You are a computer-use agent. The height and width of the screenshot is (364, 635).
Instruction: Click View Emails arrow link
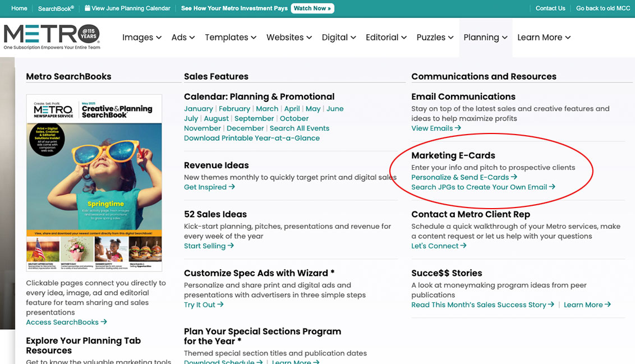point(436,128)
